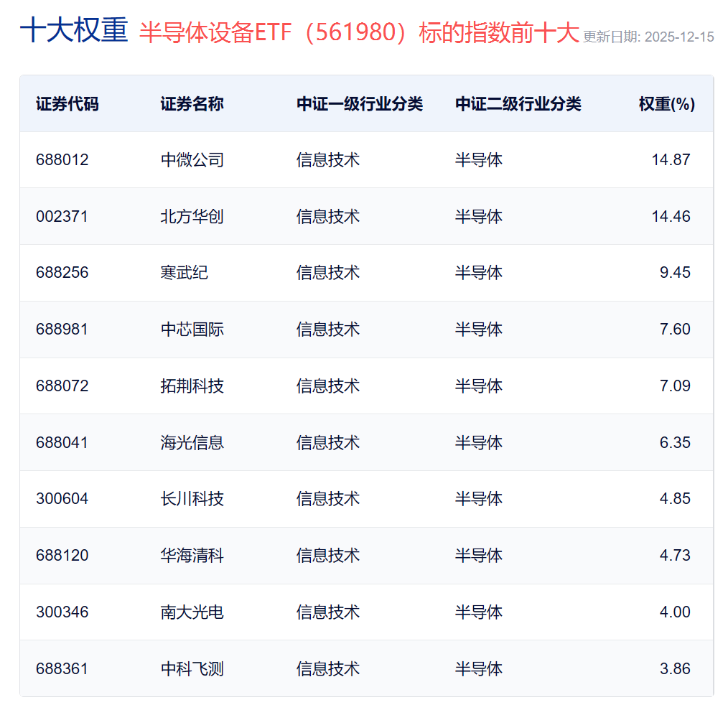Click 信息技术 in the 海光信息 row
Image resolution: width=728 pixels, height=705 pixels.
click(328, 443)
